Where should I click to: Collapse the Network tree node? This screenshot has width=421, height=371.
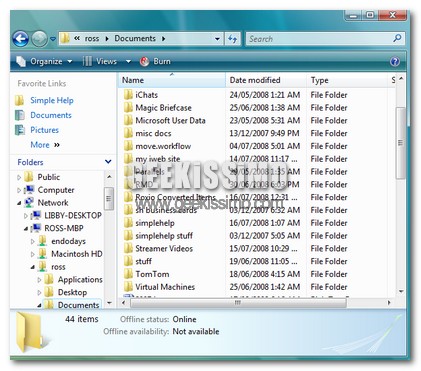coord(19,203)
